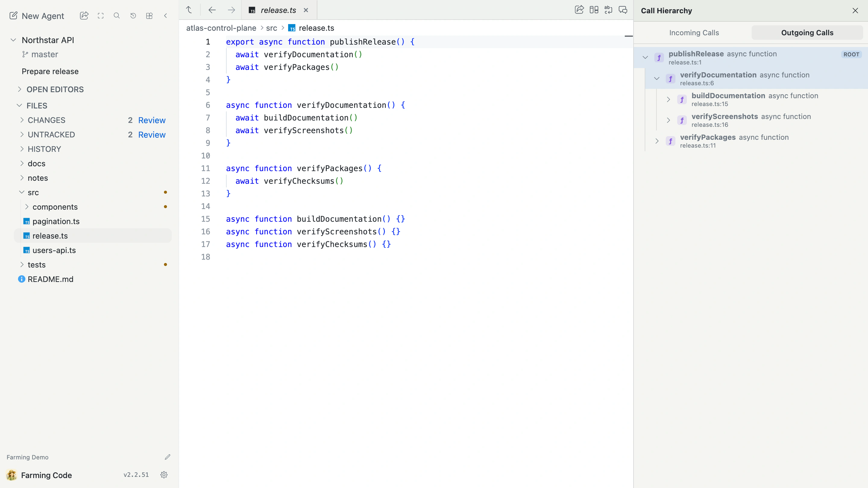Collapse verifyDocumentation node in Call Hierarchy
The image size is (868, 488).
(657, 78)
